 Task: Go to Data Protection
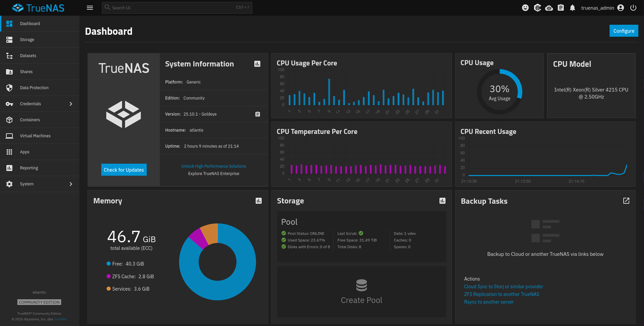[x=34, y=88]
